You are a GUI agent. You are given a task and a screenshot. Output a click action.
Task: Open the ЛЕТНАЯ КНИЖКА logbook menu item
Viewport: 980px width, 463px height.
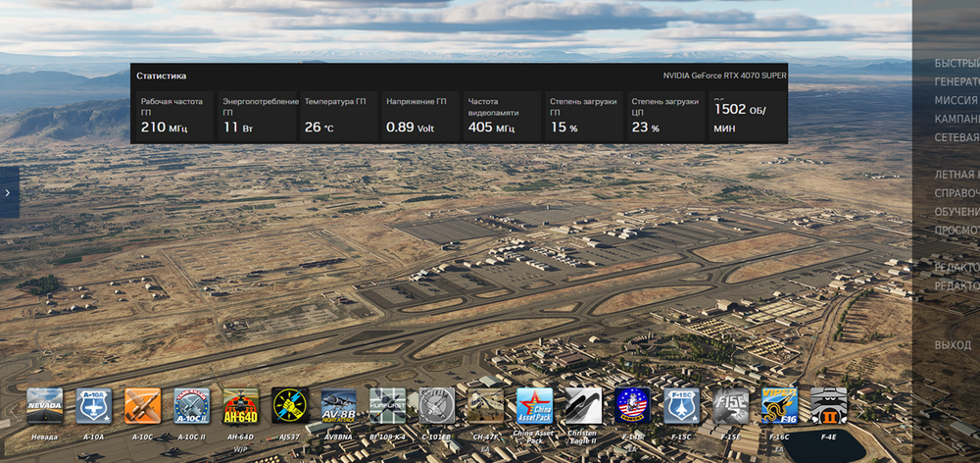click(x=956, y=175)
